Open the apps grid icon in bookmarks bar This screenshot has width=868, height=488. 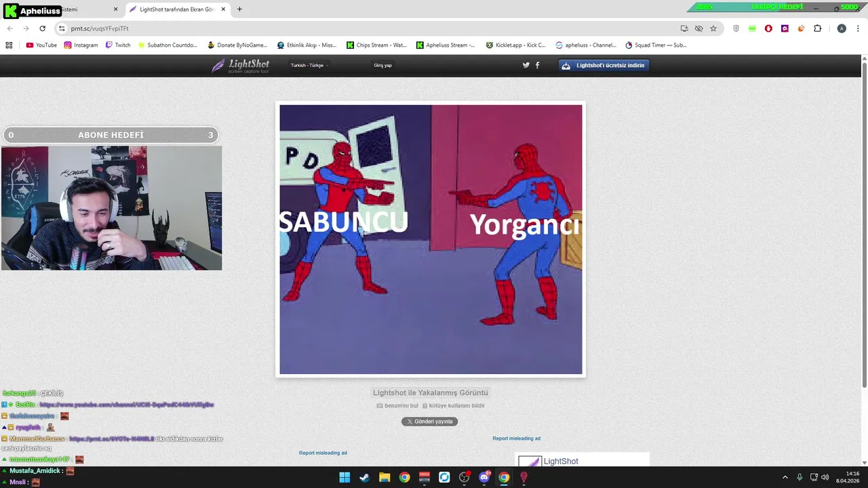coord(9,45)
